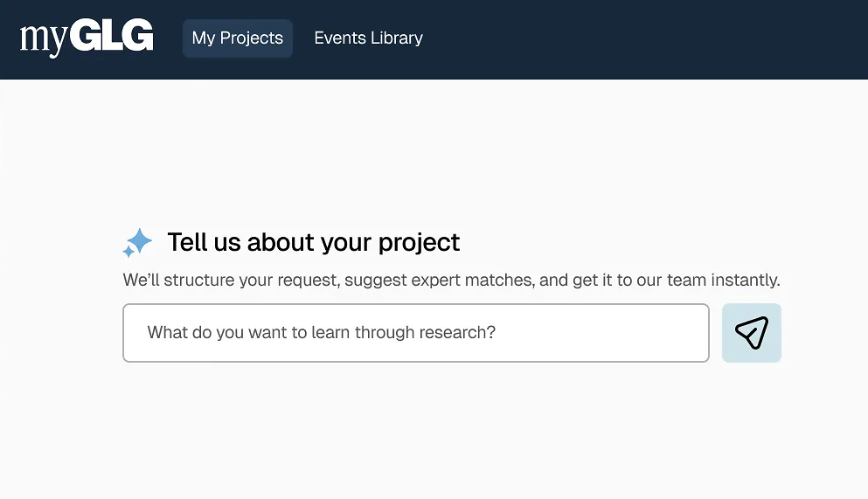Open the myGLG logo home link
Screen dimensions: 868x499
[87, 38]
